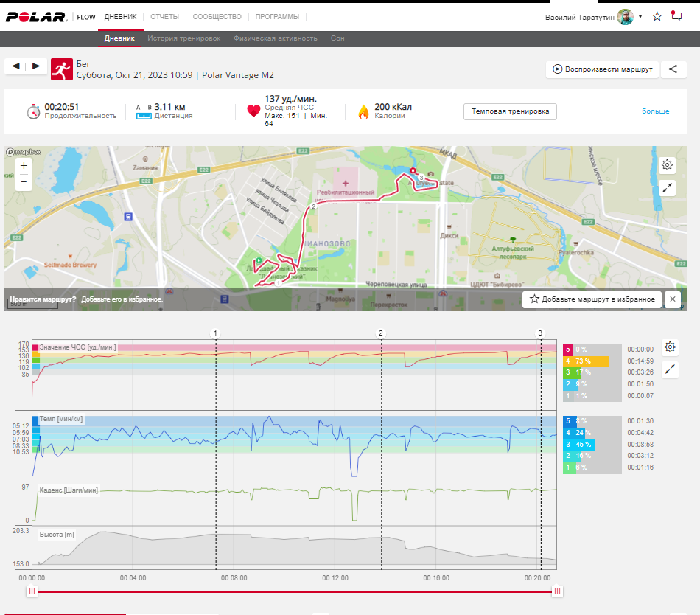Click user name Василий Таратутин
700x615 pixels.
[x=579, y=18]
